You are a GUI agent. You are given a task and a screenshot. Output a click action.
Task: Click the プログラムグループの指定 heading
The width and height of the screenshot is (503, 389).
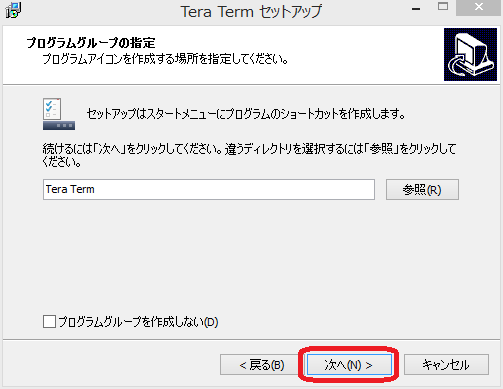coord(91,43)
